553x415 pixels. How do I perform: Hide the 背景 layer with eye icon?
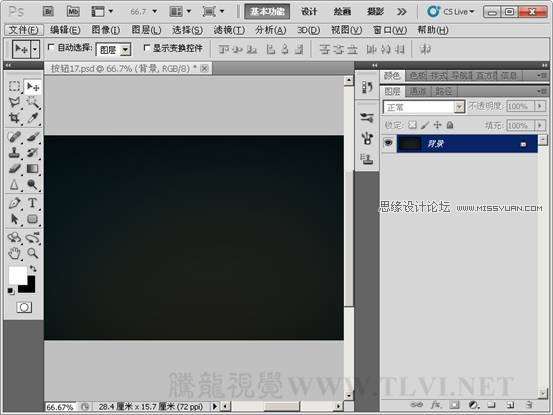pyautogui.click(x=389, y=143)
